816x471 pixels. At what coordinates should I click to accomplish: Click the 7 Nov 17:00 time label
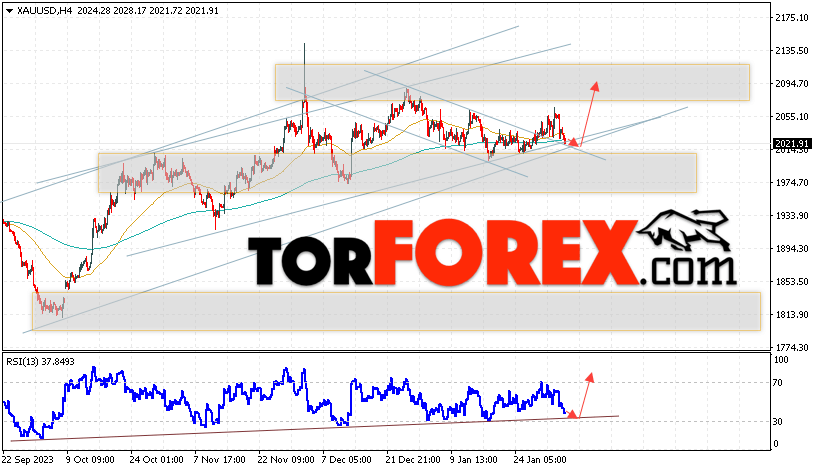coord(219,460)
